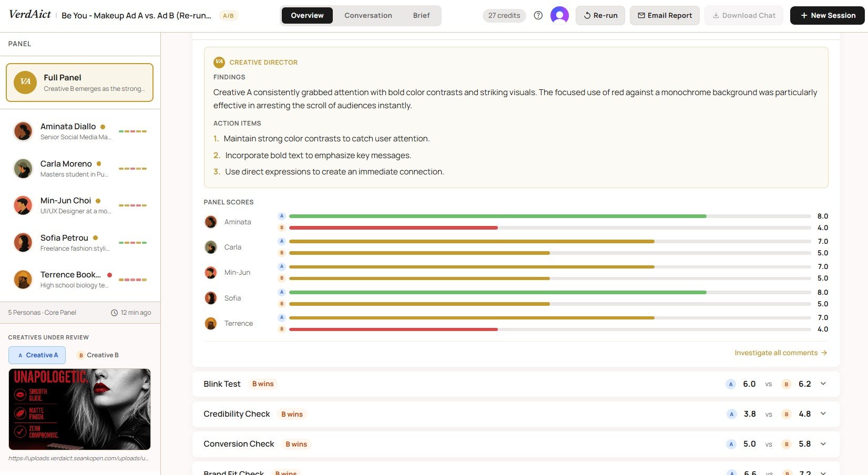
Task: Click the uploaded creative URL text
Action: tap(78, 458)
